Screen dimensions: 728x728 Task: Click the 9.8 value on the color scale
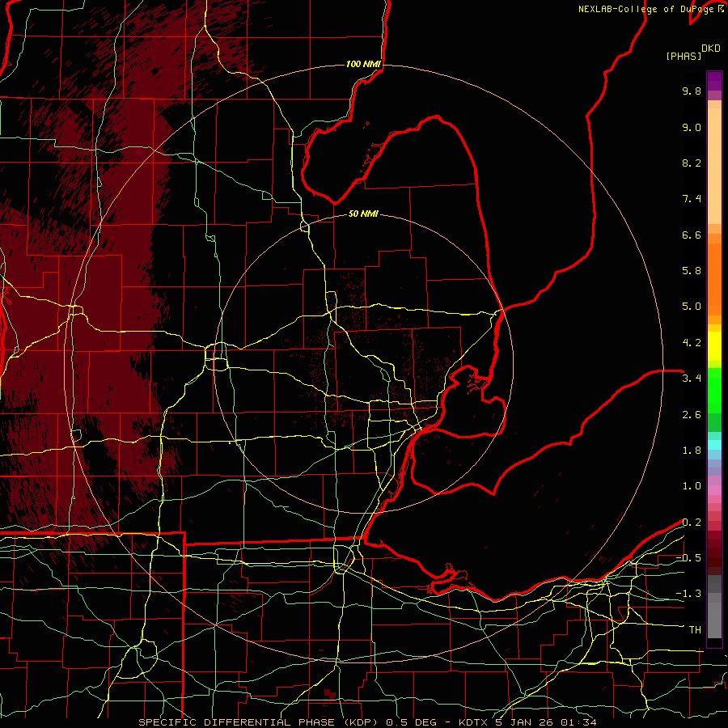coord(692,91)
